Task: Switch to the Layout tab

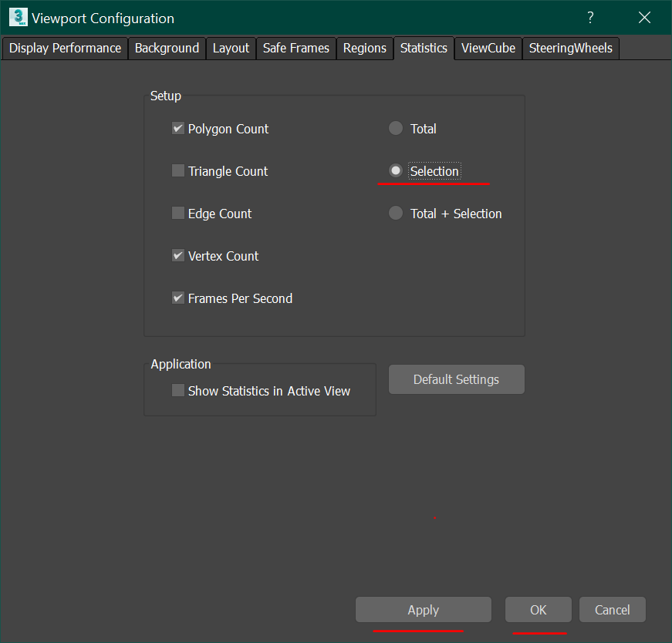Action: tap(231, 48)
